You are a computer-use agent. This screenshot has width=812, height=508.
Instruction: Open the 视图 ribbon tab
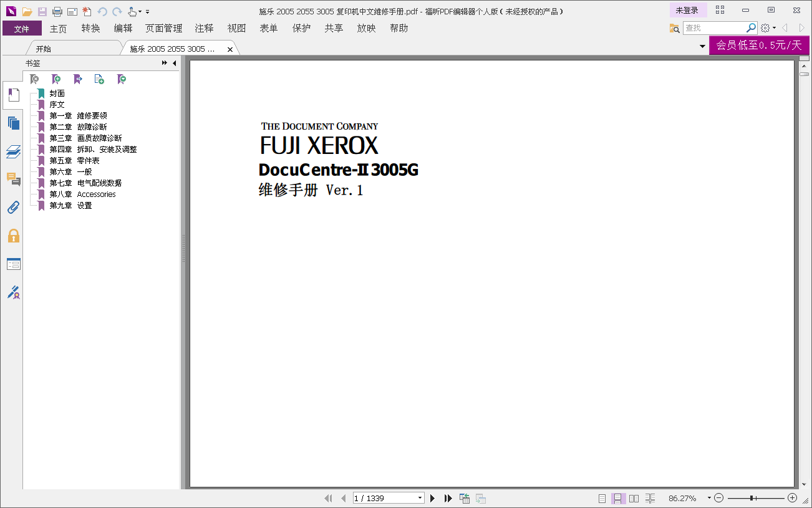point(236,28)
